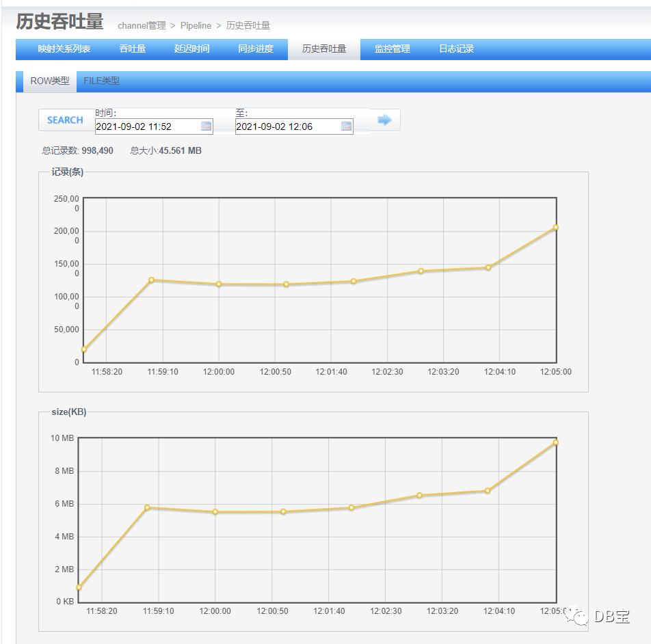The image size is (651, 644).
Task: Open the end time calendar picker icon
Action: point(346,126)
